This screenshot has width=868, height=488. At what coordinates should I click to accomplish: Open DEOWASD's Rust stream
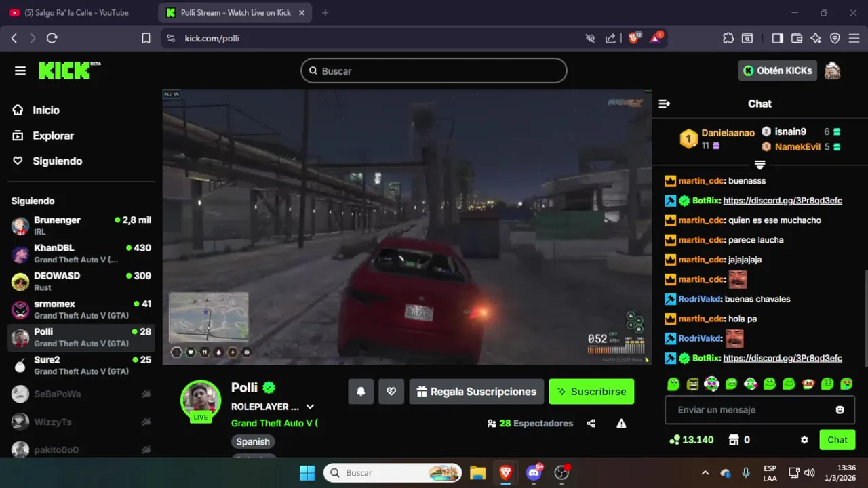81,281
